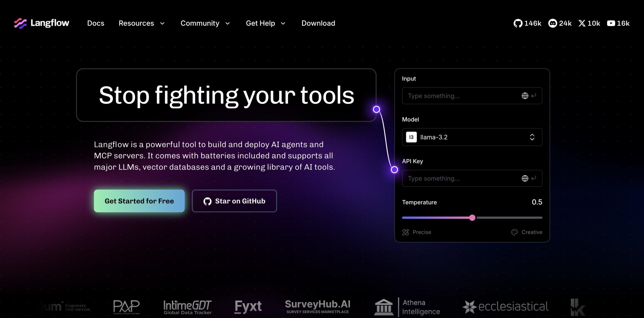Screen dimensions: 644x318
Task: Click the Star on GitHub button
Action: tap(234, 201)
